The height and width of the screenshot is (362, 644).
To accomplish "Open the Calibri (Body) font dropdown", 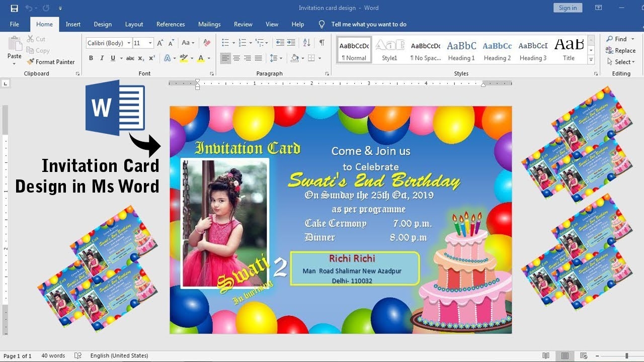I will click(129, 43).
